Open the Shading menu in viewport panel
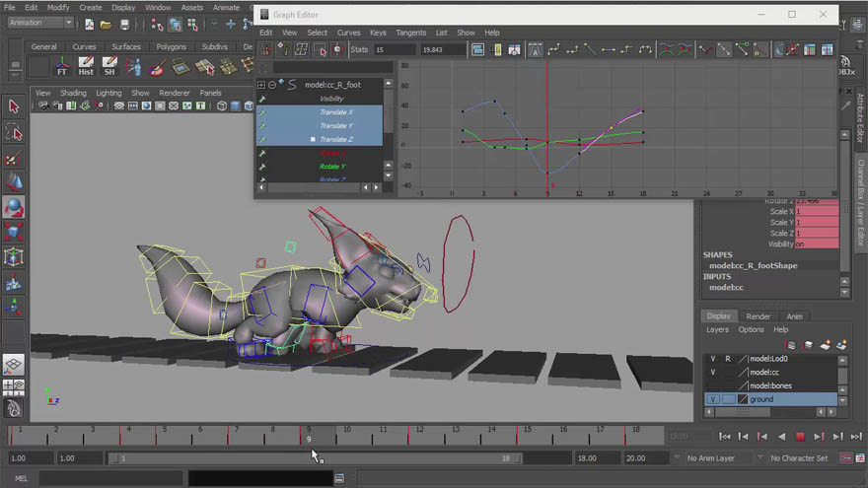868x488 pixels. 73,93
